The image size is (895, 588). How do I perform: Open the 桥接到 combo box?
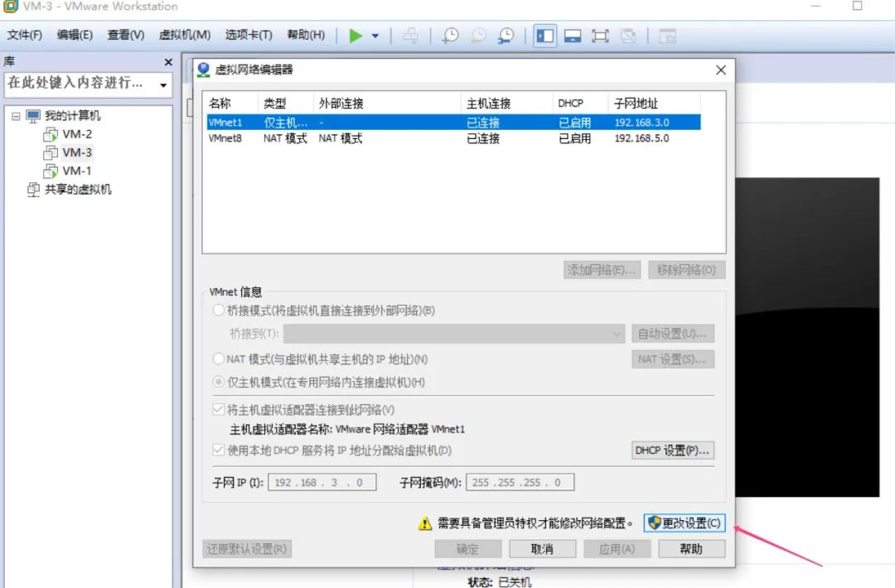point(454,334)
